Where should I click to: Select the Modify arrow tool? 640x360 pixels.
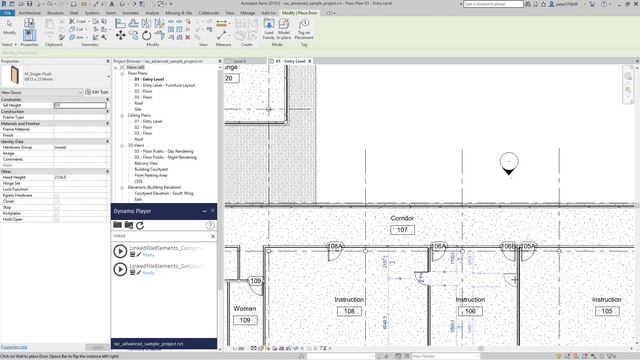point(9,27)
